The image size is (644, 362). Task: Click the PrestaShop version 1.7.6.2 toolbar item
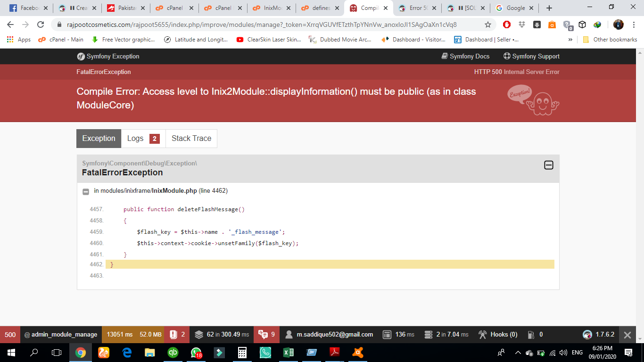599,335
